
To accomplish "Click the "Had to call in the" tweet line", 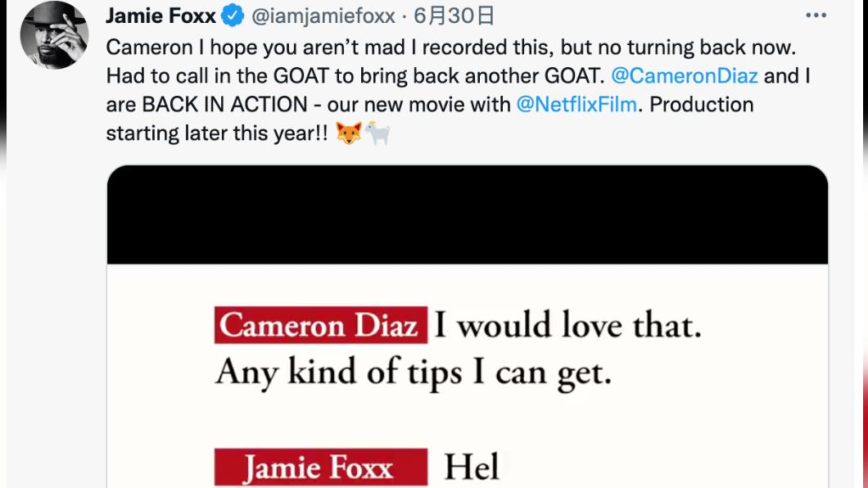I will coord(187,76).
